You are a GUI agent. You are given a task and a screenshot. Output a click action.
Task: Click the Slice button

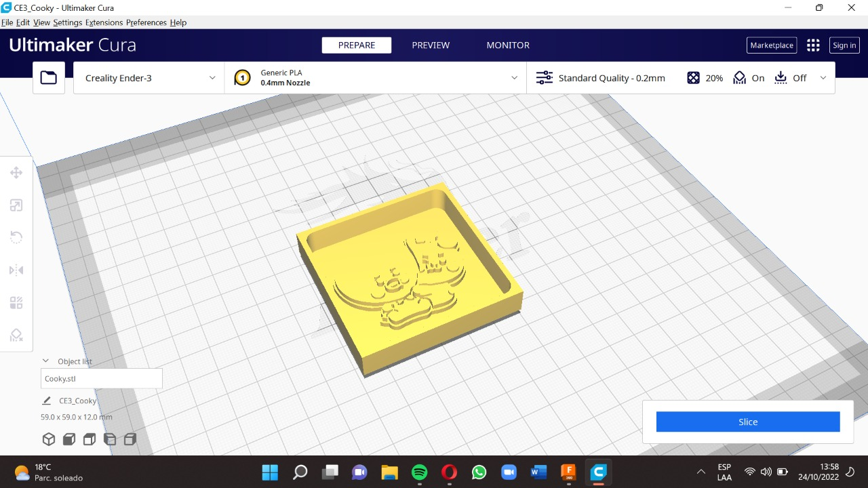[x=748, y=422]
